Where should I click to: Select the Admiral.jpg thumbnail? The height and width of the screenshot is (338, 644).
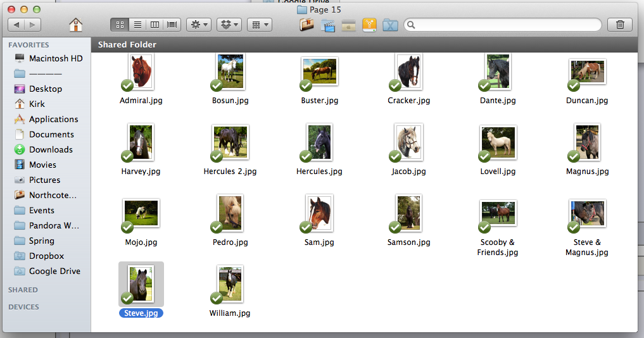pyautogui.click(x=141, y=72)
